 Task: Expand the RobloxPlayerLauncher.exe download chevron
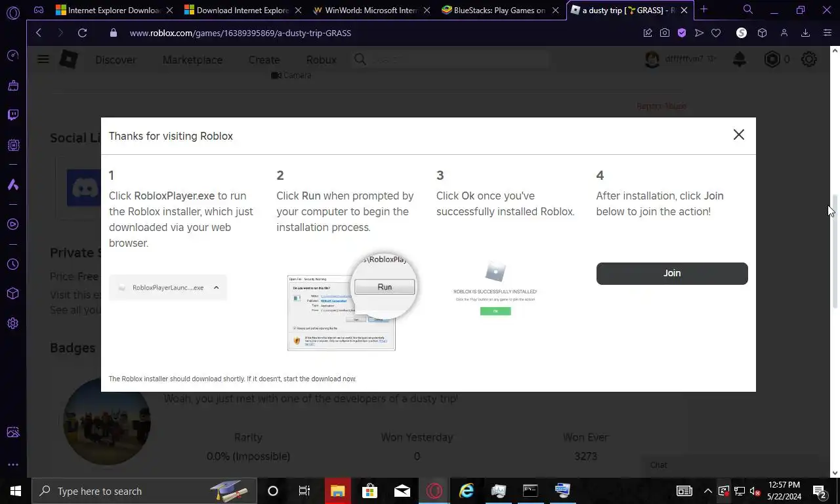216,287
